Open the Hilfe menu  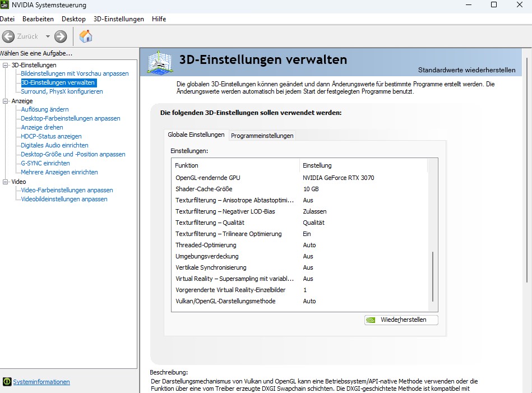(159, 19)
